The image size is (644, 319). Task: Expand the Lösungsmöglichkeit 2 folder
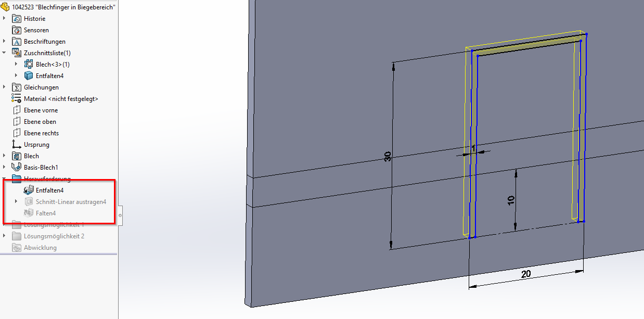[x=4, y=236]
